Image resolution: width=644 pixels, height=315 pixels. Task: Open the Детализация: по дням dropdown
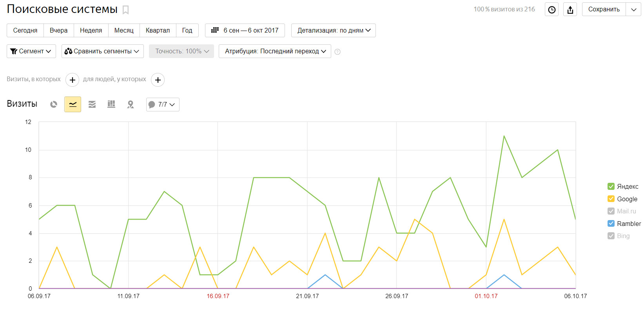tap(333, 30)
